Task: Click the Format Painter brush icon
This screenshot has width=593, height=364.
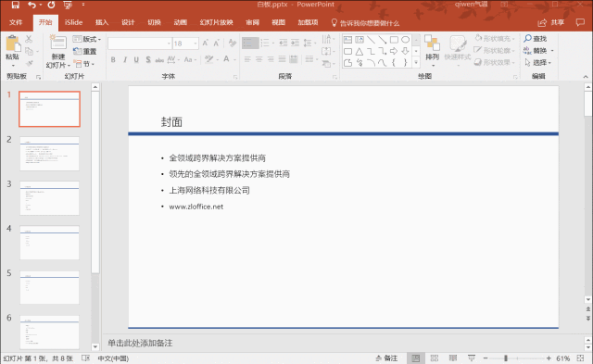Action: 29,63
